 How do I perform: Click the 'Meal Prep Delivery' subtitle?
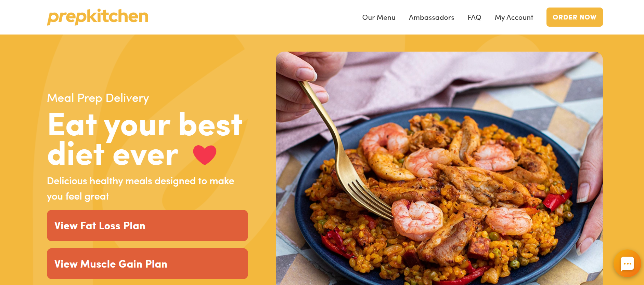point(98,98)
